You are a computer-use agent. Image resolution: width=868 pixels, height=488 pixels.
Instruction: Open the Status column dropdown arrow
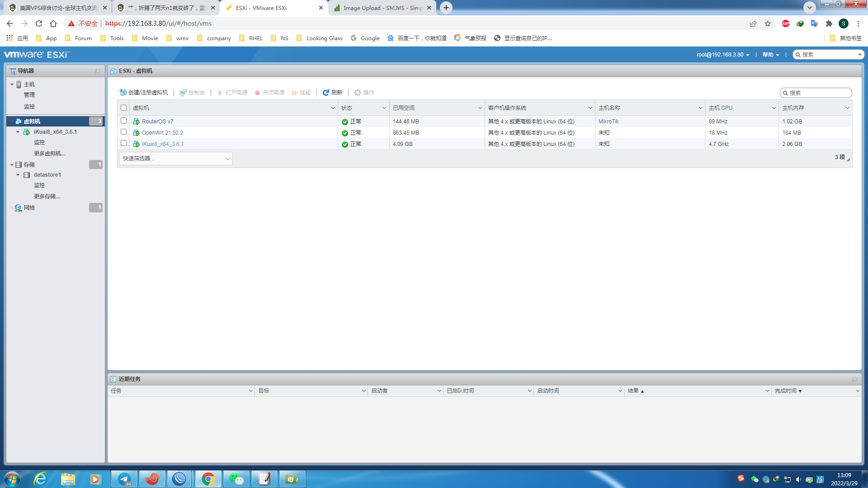[x=384, y=108]
